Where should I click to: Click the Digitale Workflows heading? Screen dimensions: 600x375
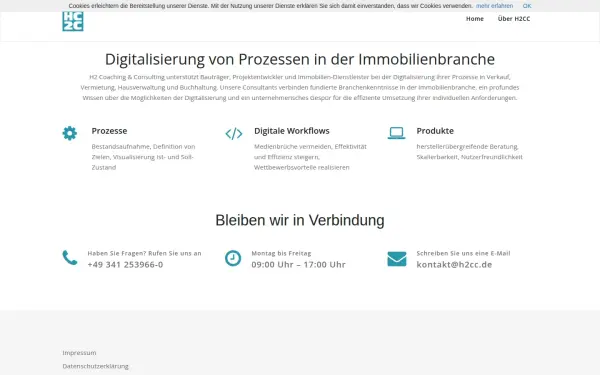(292, 131)
